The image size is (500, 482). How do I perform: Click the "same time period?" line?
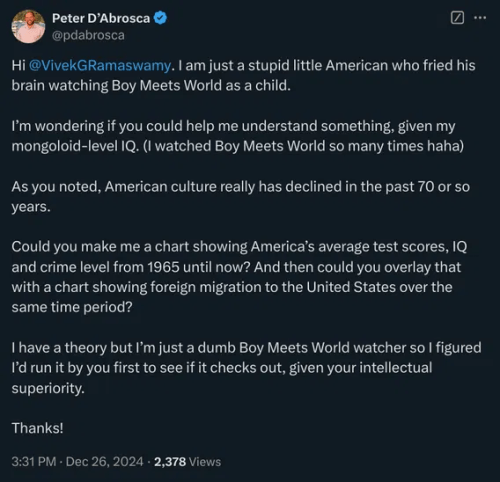72,307
